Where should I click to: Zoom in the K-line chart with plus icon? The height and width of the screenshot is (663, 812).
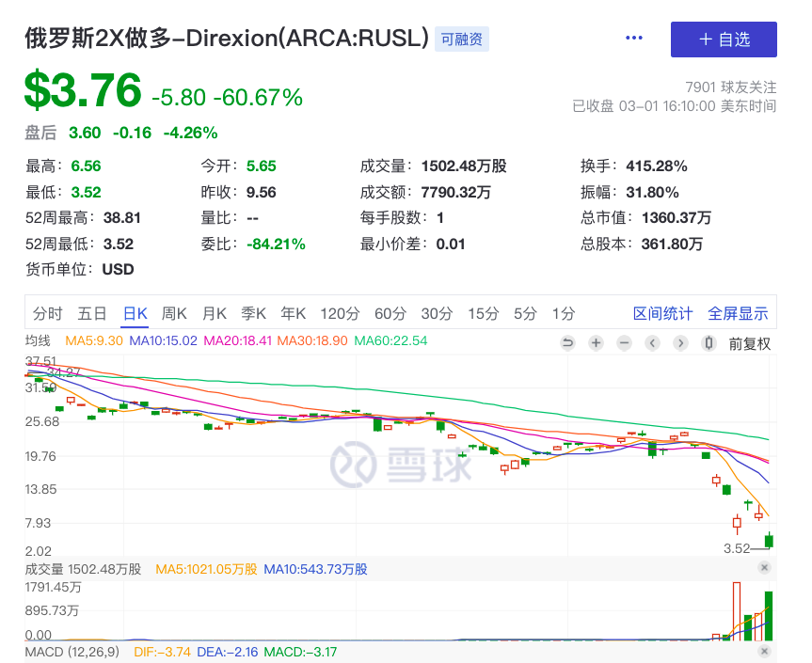596,343
